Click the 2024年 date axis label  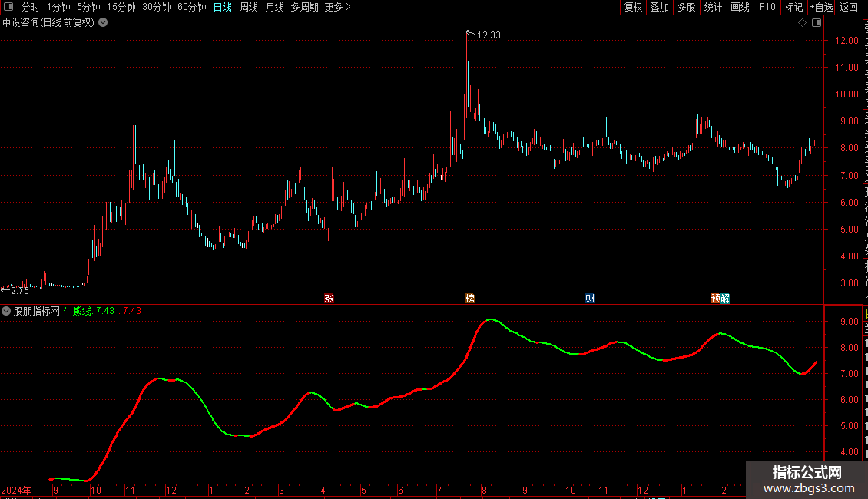(x=16, y=490)
